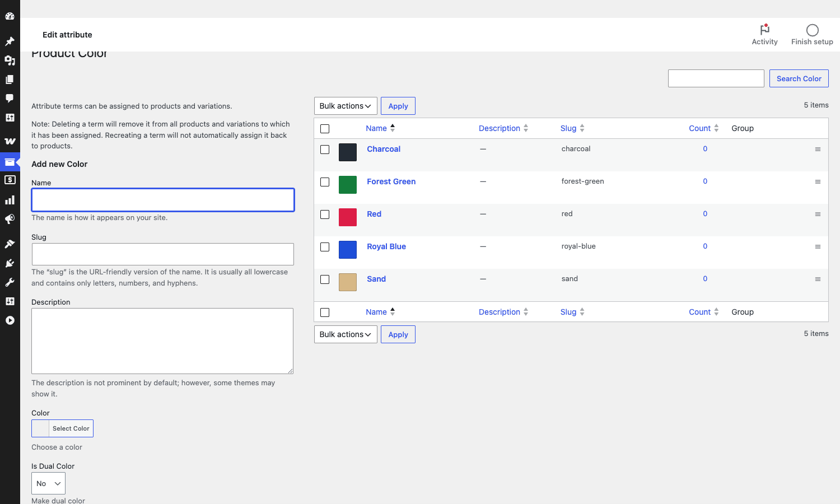Focus the Slug input field

coord(163,254)
